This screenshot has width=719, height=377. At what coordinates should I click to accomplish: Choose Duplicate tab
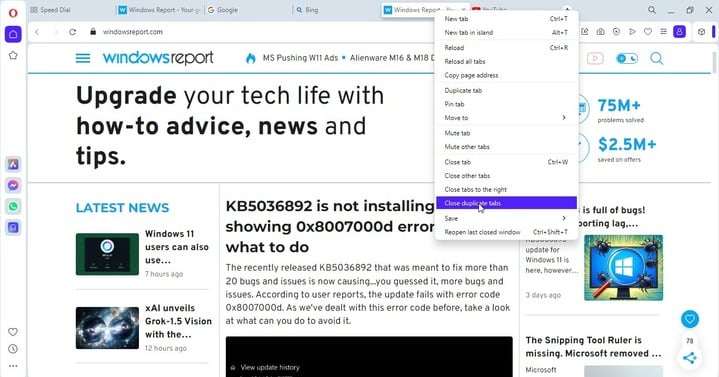pos(506,90)
